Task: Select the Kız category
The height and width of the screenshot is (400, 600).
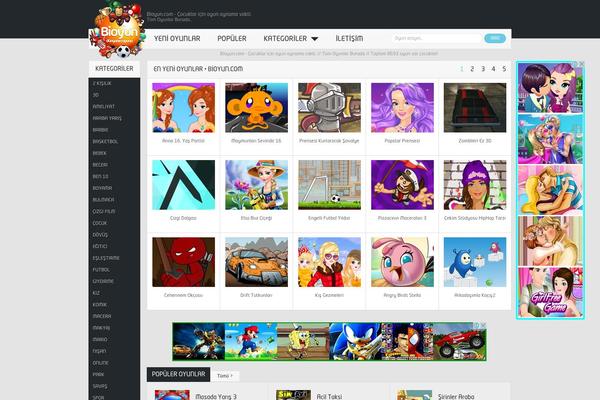Action: click(x=96, y=293)
